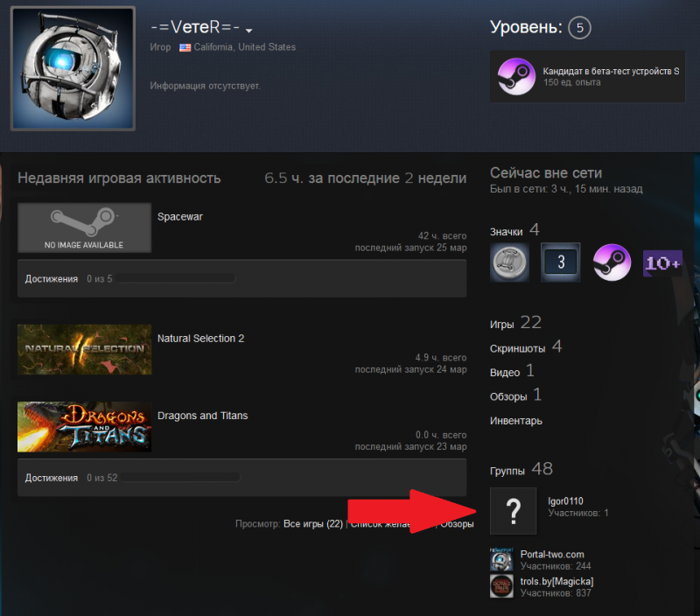Click the purple 10+ games badge
Viewport: 700px width, 616px height.
tap(662, 262)
